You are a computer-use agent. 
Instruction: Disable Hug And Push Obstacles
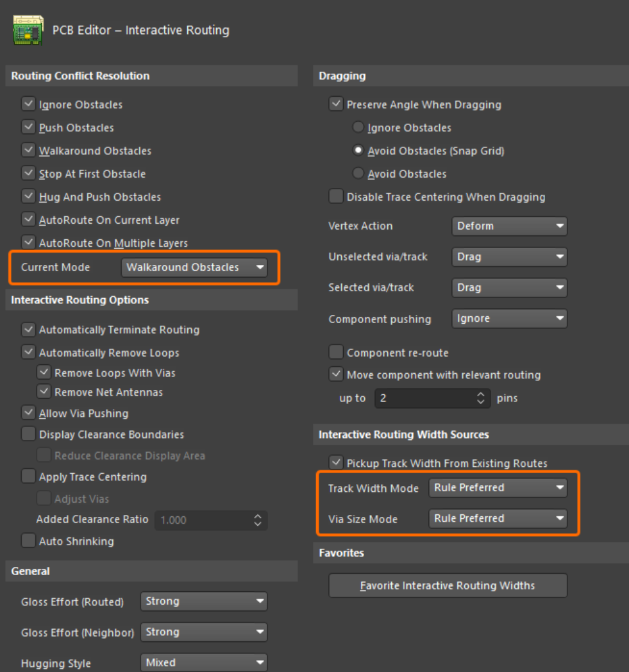click(28, 197)
